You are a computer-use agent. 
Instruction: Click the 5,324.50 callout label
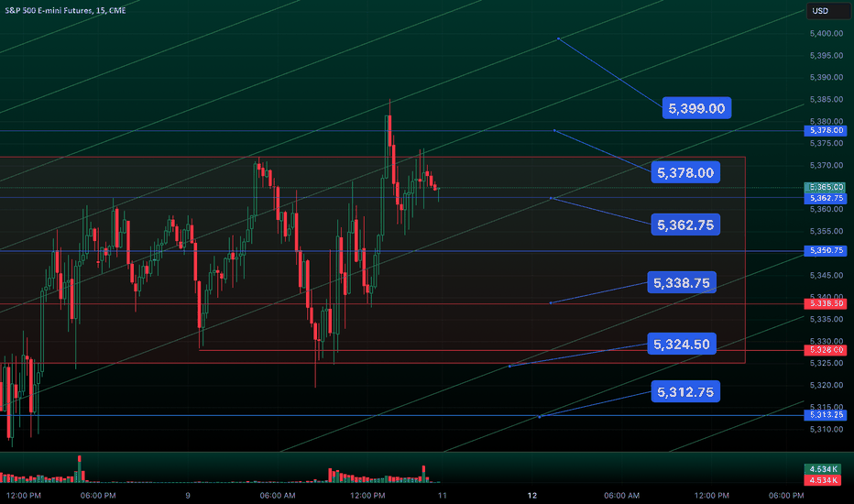[682, 345]
